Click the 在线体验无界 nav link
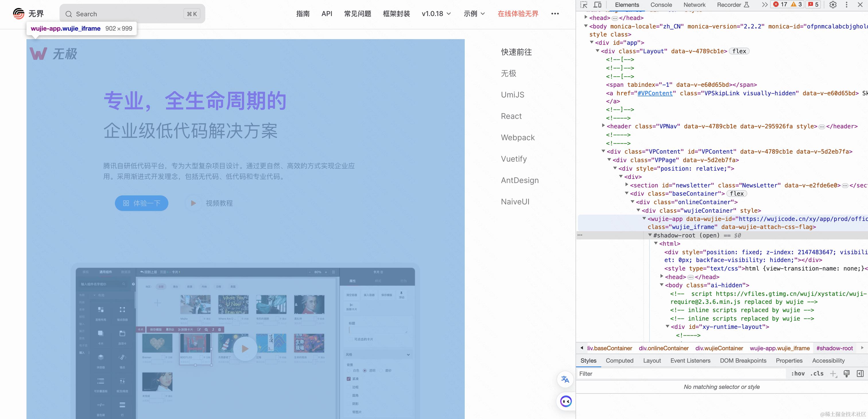The image size is (868, 419). pyautogui.click(x=518, y=14)
